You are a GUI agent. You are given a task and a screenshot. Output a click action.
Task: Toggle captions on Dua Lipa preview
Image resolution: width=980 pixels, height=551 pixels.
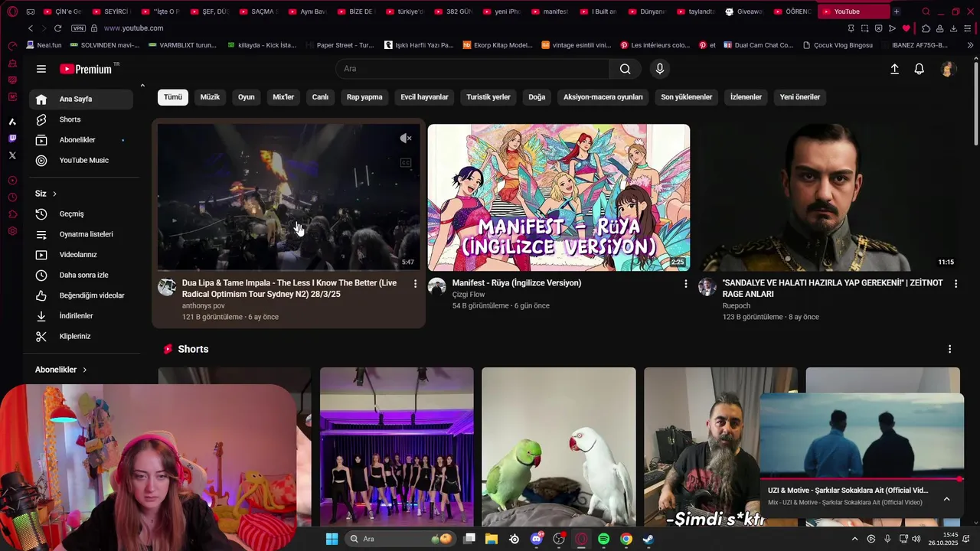tap(406, 163)
